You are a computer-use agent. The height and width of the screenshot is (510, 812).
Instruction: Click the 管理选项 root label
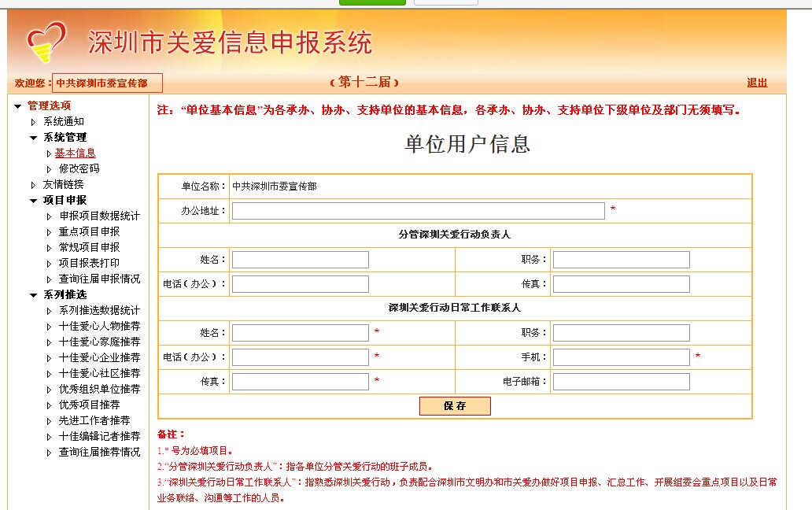tap(50, 105)
